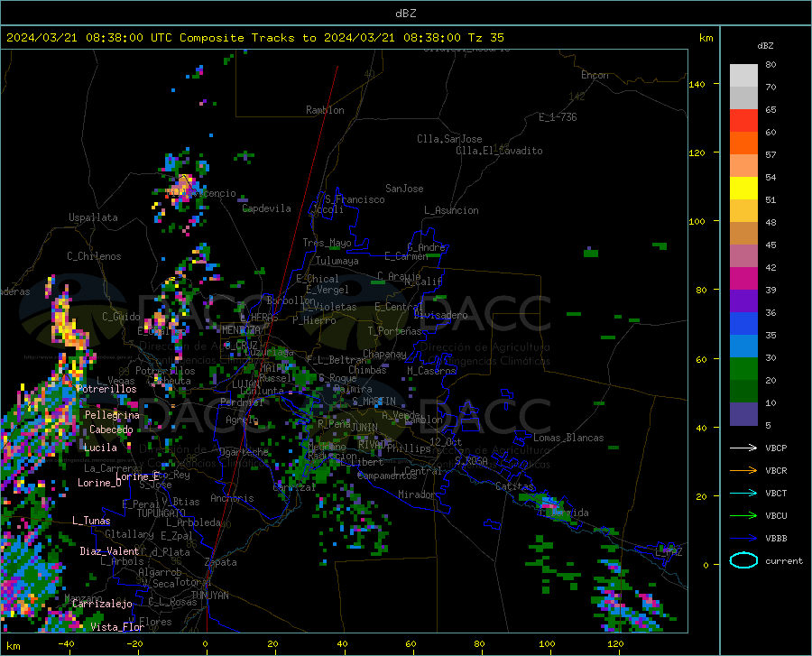The image size is (812, 656).
Task: Click the dBZ title at the top
Action: [x=405, y=14]
